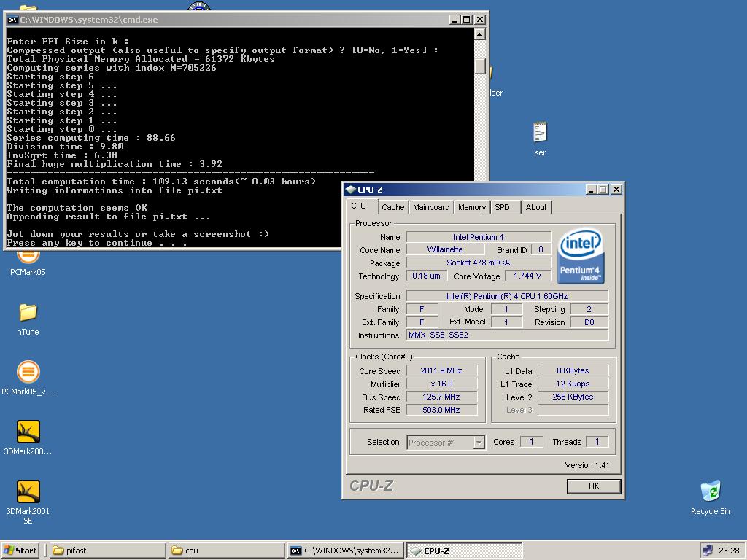
Task: Click the Series computing time line
Action: (x=91, y=138)
